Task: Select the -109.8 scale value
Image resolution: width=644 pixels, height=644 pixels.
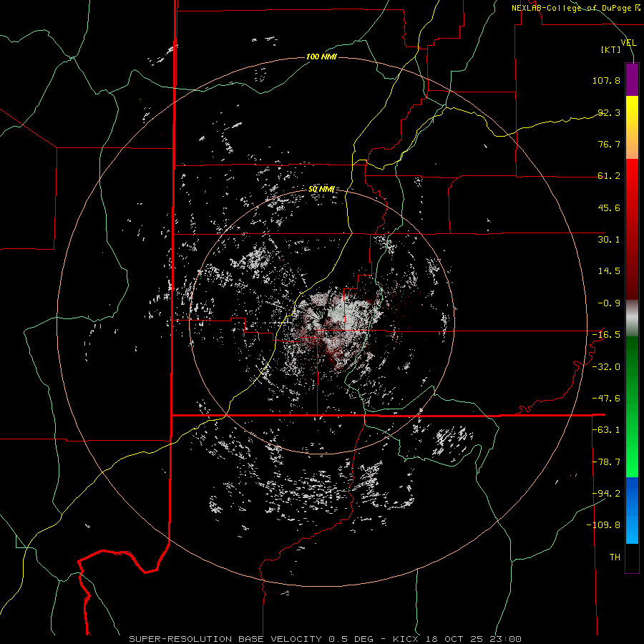Action: click(603, 525)
